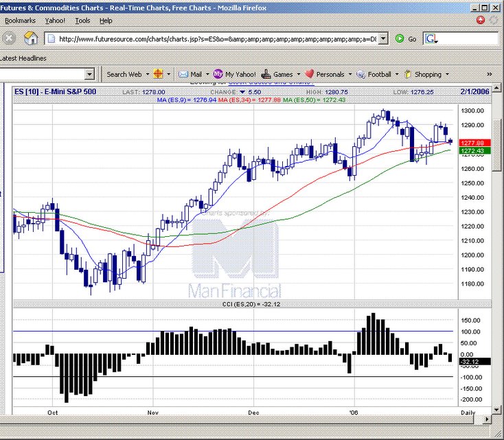The image size is (504, 440).
Task: Open the Tools menu
Action: [82, 21]
